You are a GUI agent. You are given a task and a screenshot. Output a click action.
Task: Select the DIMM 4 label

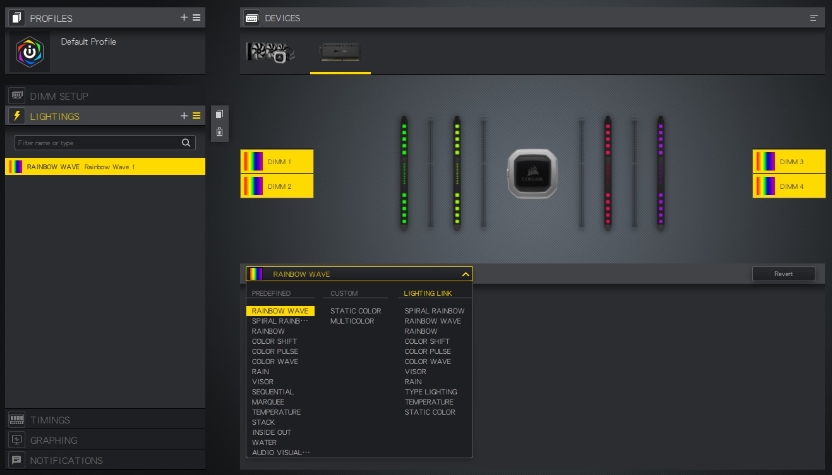(x=789, y=186)
